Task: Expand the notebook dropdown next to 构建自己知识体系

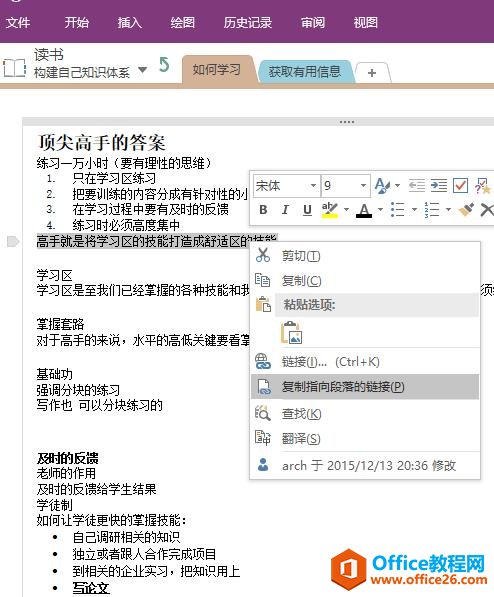Action: [142, 70]
